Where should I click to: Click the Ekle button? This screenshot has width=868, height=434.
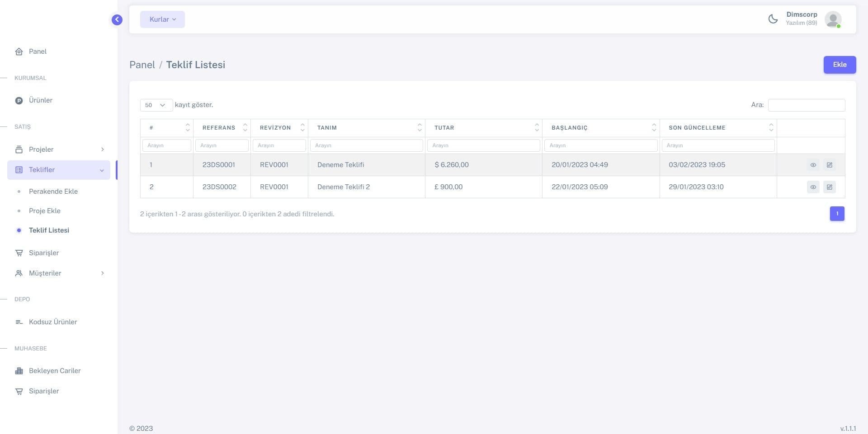coord(840,64)
